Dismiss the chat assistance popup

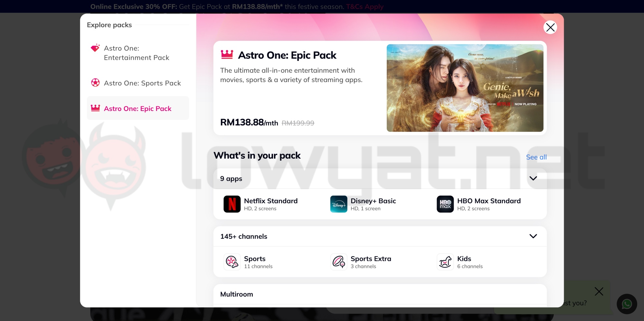[x=599, y=292]
